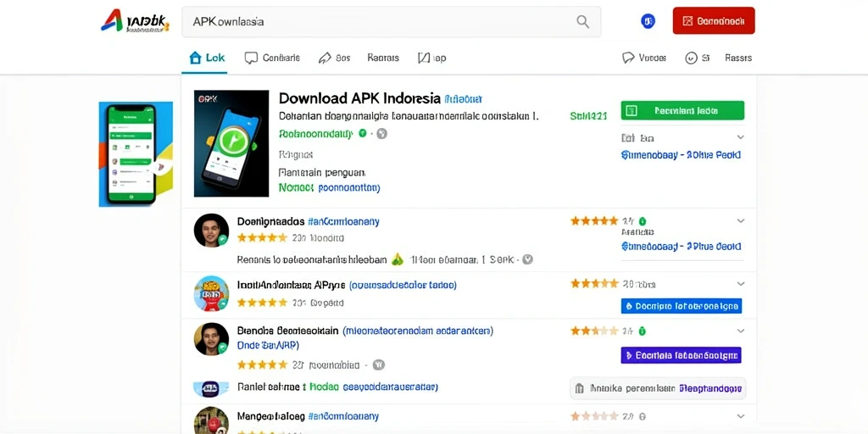Click the blue Docnipie button
Image resolution: width=868 pixels, height=434 pixels.
click(682, 305)
